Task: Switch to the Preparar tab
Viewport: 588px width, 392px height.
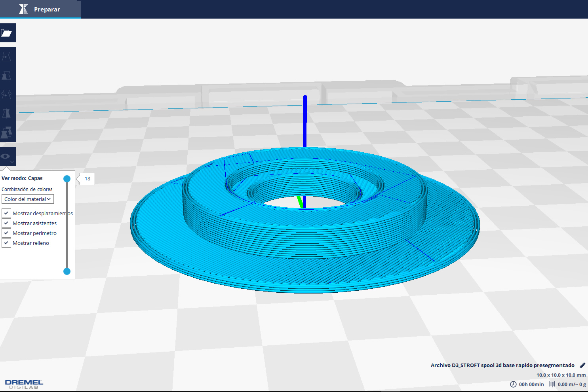Action: [40, 9]
